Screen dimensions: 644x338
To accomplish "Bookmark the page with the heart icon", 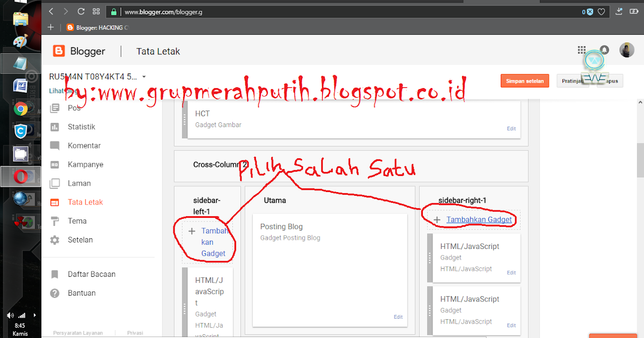I will tap(602, 11).
